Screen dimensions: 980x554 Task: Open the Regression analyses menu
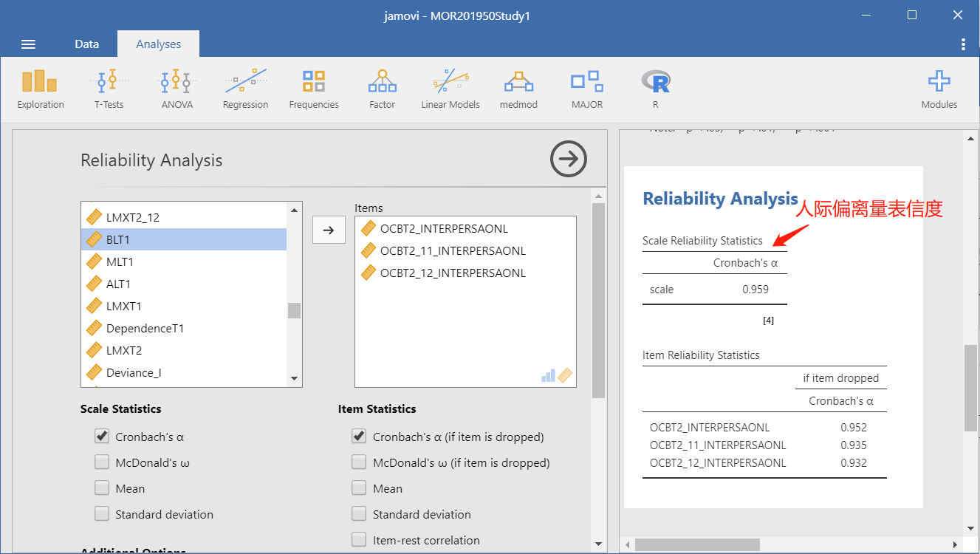(x=246, y=89)
